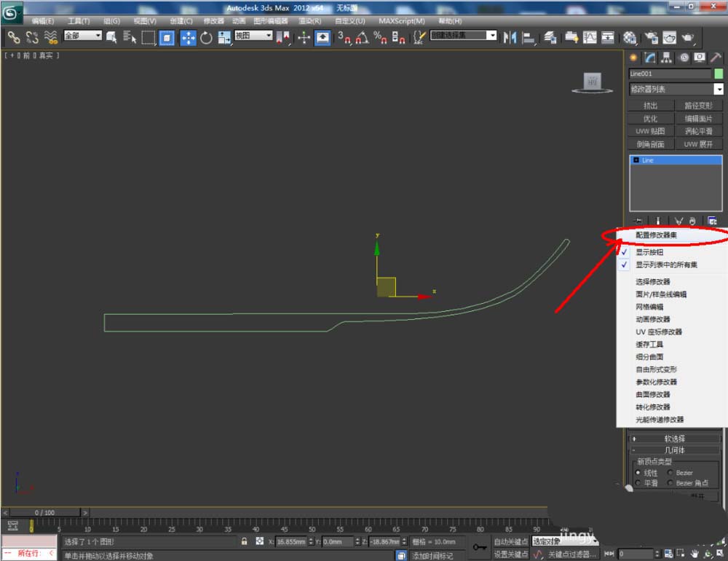Click the Render teapot icon
The width and height of the screenshot is (728, 561).
click(x=688, y=37)
